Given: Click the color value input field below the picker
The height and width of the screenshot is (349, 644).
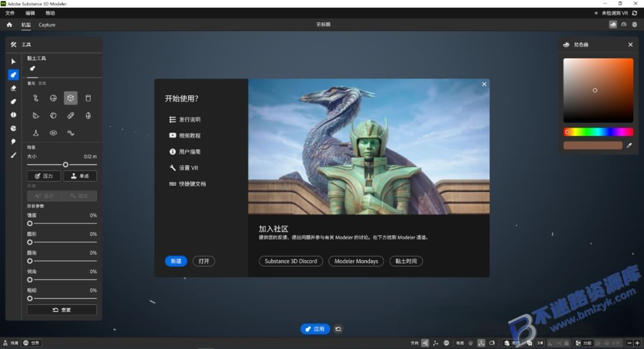Looking at the screenshot, I should pyautogui.click(x=592, y=145).
